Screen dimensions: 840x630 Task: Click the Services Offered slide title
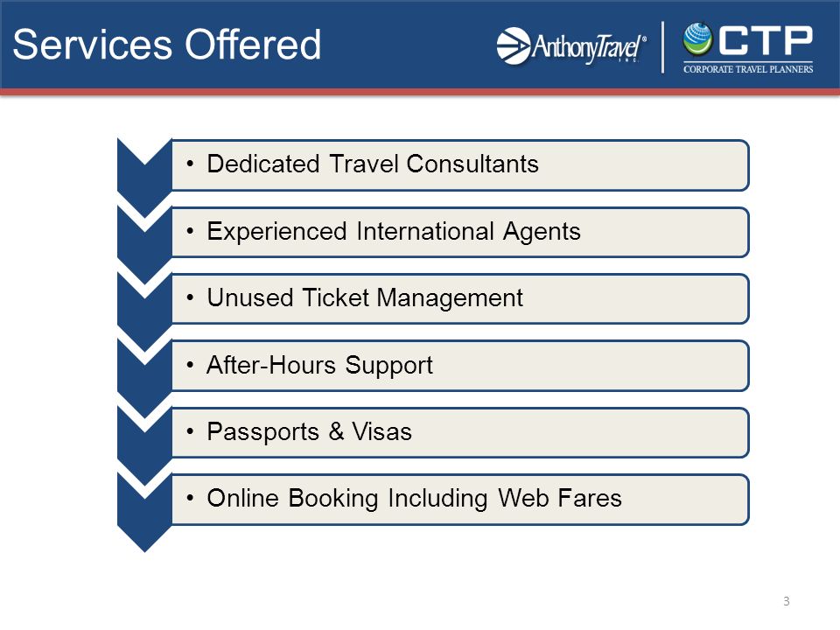(166, 45)
